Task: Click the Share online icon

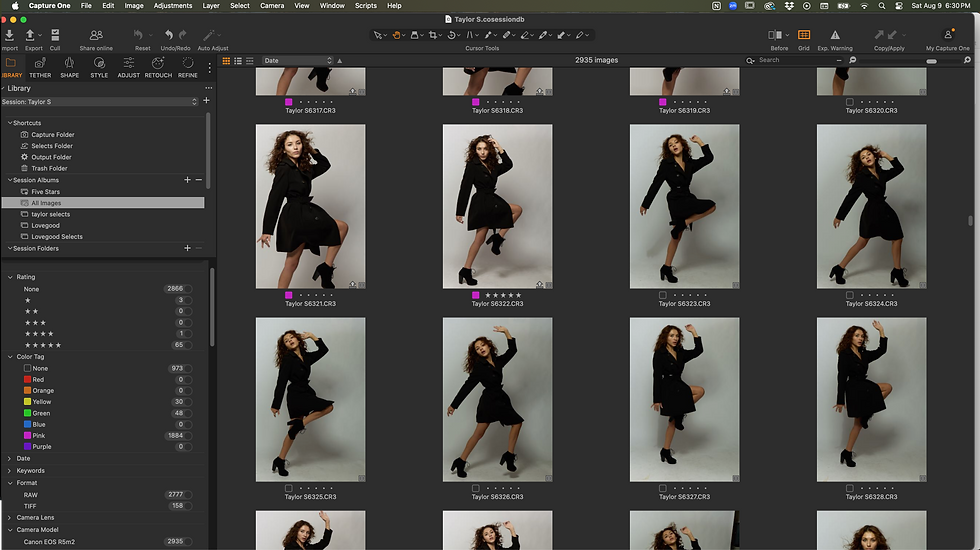Action: (96, 35)
